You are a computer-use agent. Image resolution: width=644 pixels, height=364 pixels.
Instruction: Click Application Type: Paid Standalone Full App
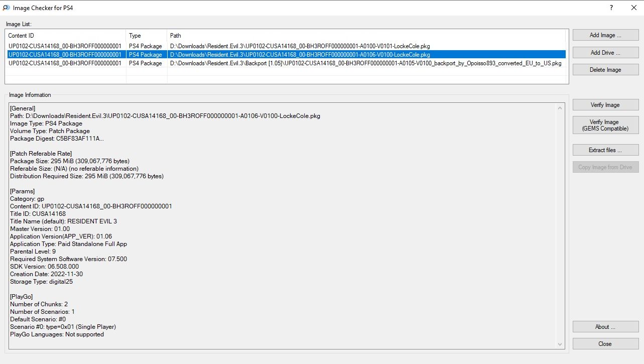[68, 244]
